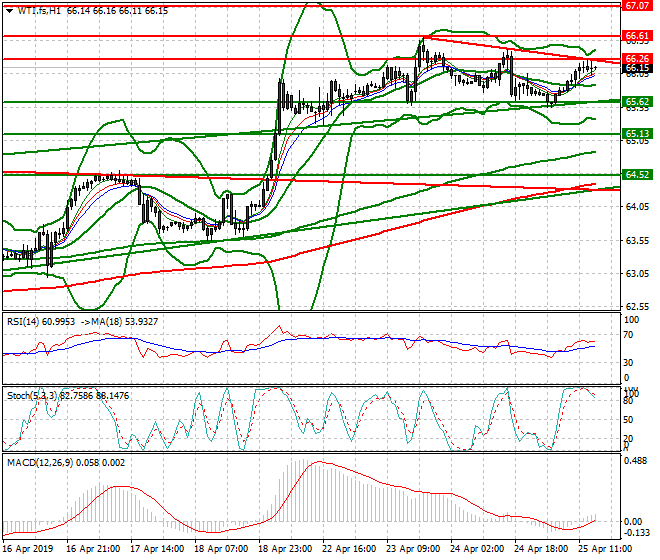
Task: Click the 65.13 green support price label
Action: 637,134
